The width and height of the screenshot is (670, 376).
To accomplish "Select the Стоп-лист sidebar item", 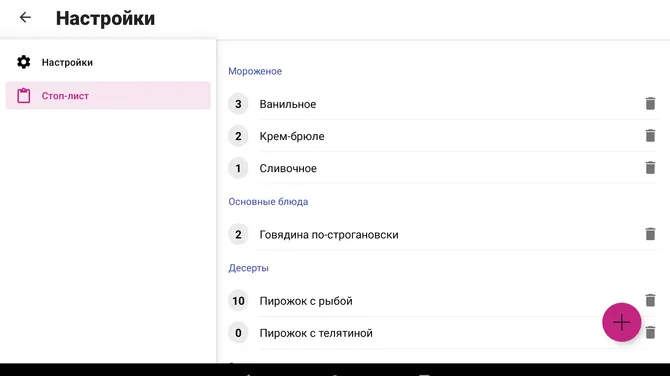I will 108,95.
